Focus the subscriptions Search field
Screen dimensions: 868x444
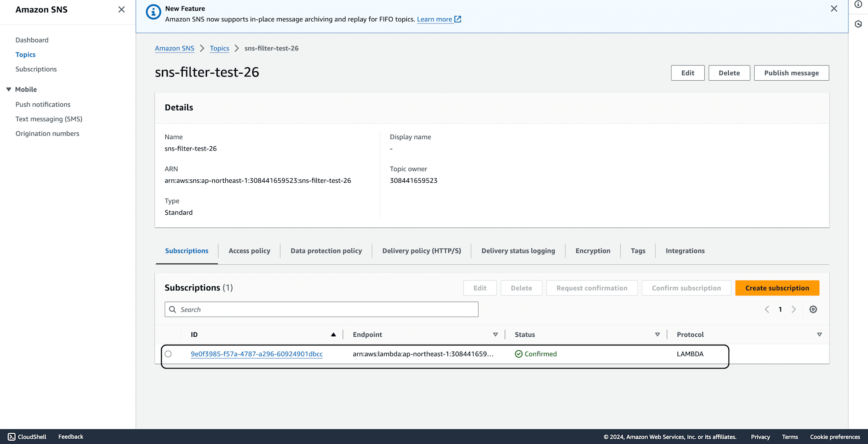(322, 309)
